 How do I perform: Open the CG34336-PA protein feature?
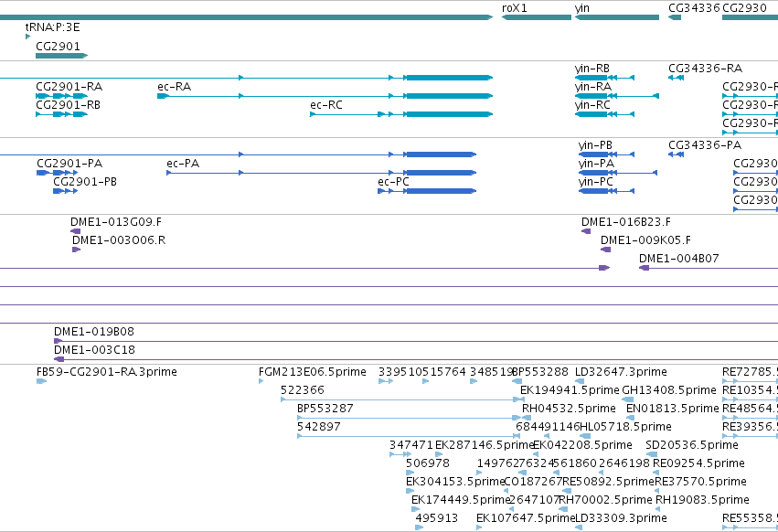pyautogui.click(x=676, y=154)
